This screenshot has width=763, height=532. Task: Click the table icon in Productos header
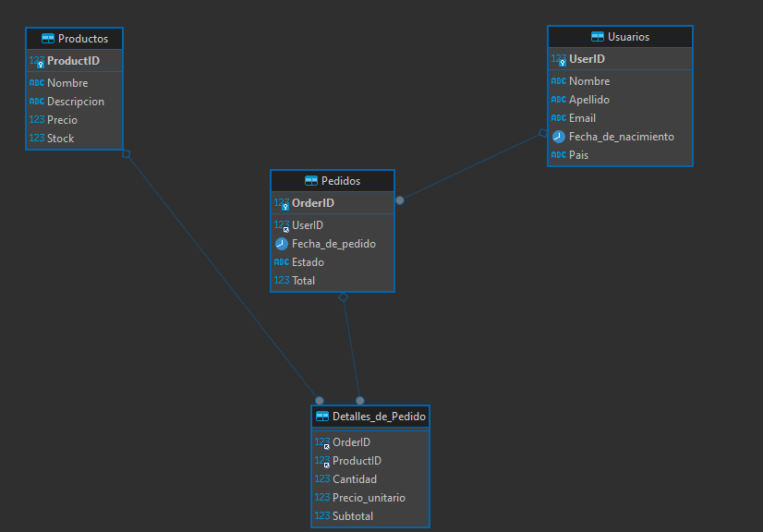48,39
